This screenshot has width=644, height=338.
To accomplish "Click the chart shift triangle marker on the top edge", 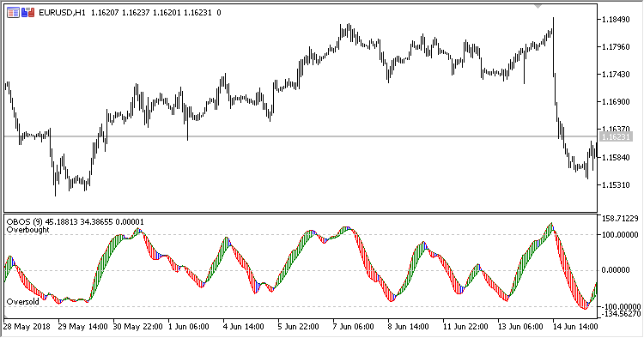I will (538, 6).
